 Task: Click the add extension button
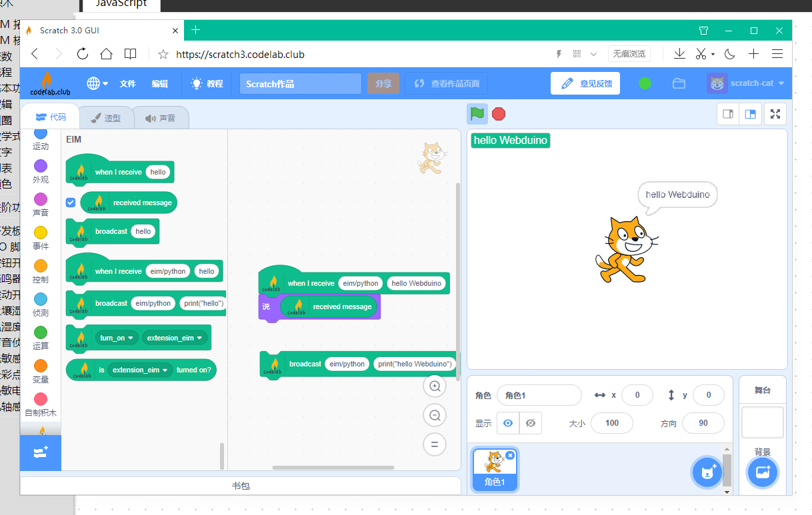[x=41, y=452]
